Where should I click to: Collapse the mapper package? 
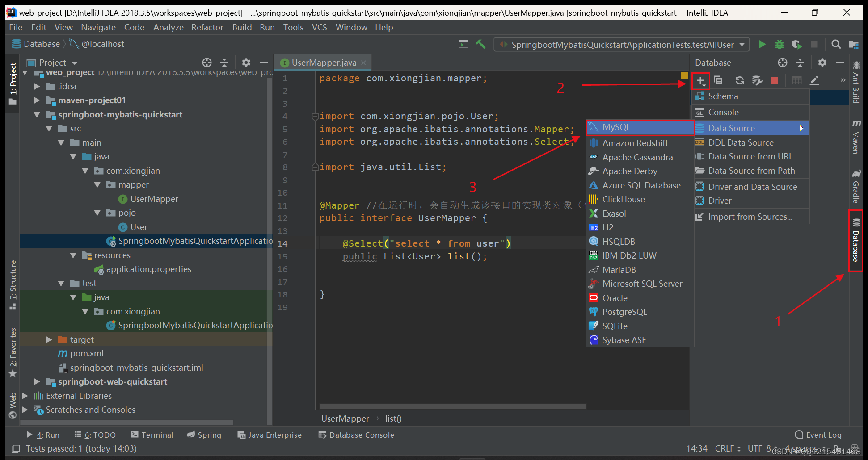[x=97, y=185]
